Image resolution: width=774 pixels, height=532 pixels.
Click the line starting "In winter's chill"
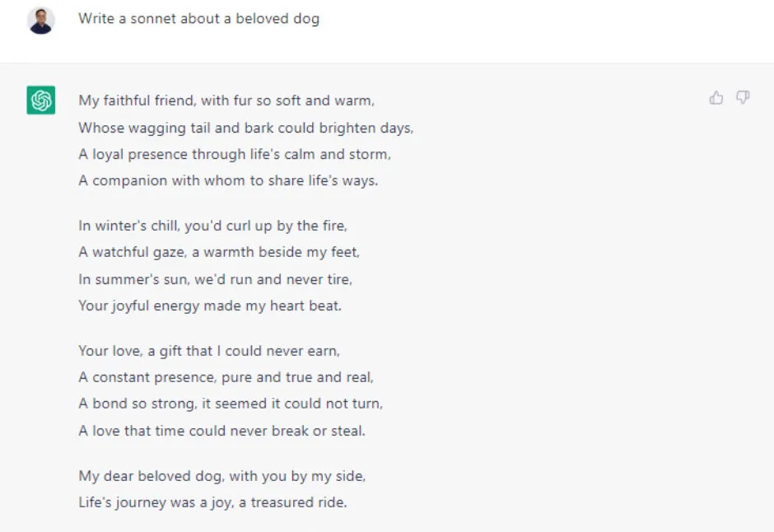(x=212, y=226)
